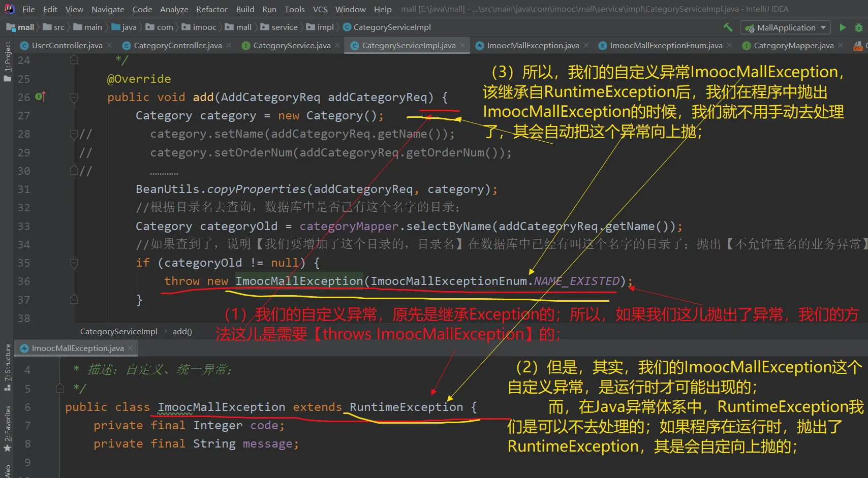Open the Refactor menu
Screen dimensions: 868x478
point(211,9)
